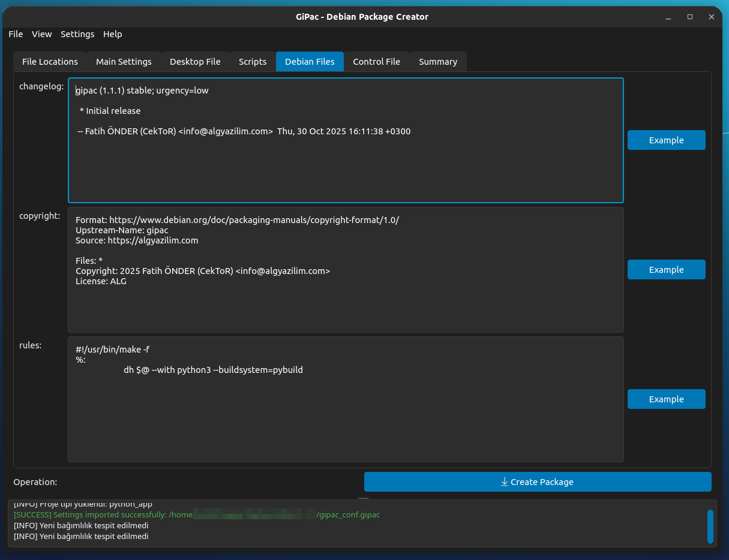Click the last 'Yeni bağımlılık tespit edilmedi' log line
The image size is (729, 560).
coord(81,537)
